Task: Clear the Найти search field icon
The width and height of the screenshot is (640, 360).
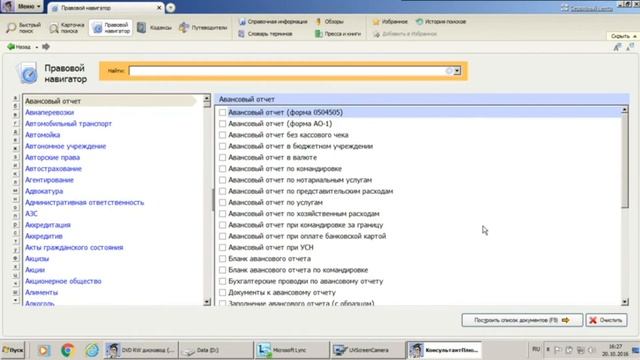Action: click(x=449, y=71)
